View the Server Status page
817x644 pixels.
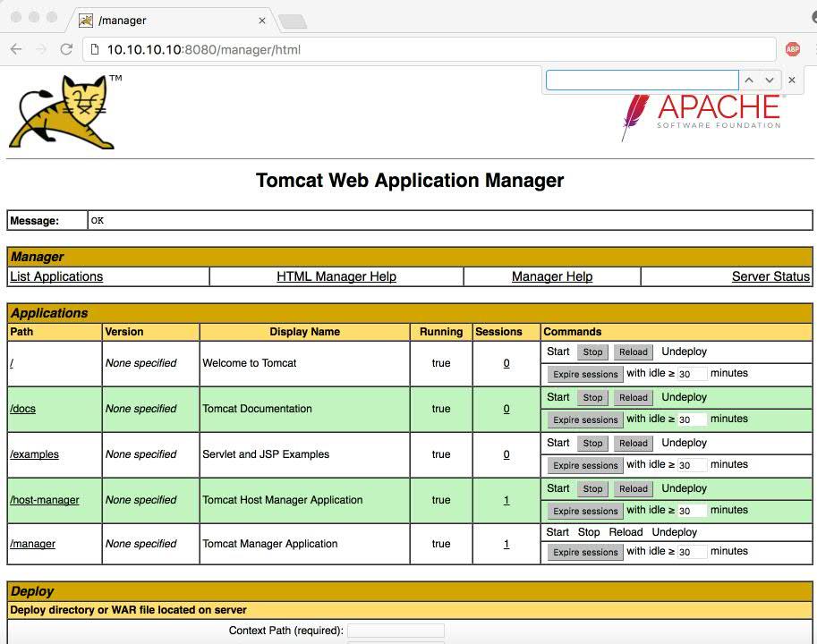(x=770, y=276)
